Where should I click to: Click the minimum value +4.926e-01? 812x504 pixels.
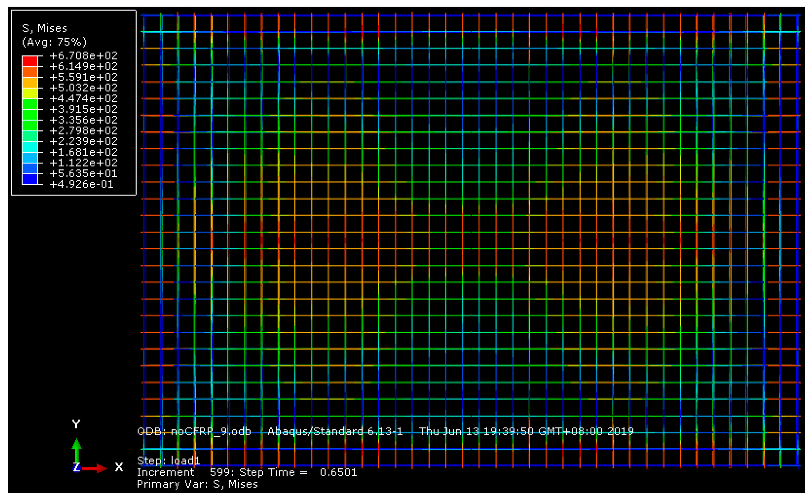[82, 184]
